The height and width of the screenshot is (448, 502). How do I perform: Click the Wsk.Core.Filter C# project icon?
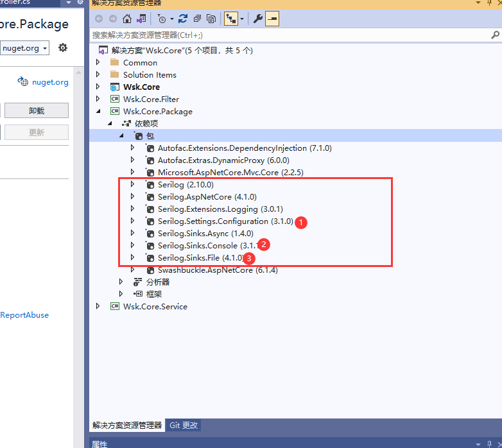[115, 99]
